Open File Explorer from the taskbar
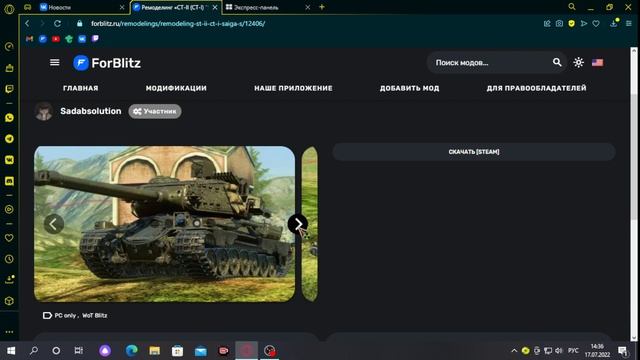This screenshot has width=640, height=360. coord(154,351)
